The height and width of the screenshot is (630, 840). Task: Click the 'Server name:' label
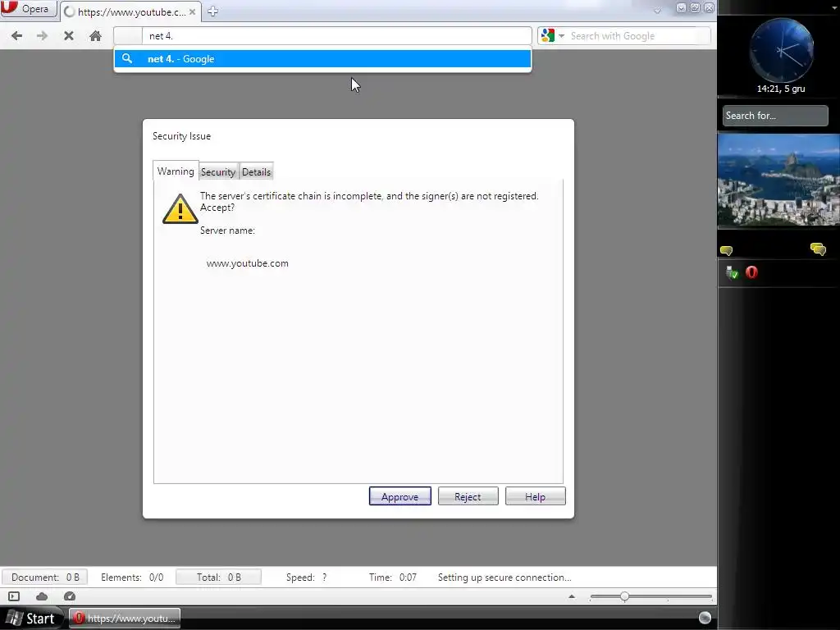click(228, 231)
